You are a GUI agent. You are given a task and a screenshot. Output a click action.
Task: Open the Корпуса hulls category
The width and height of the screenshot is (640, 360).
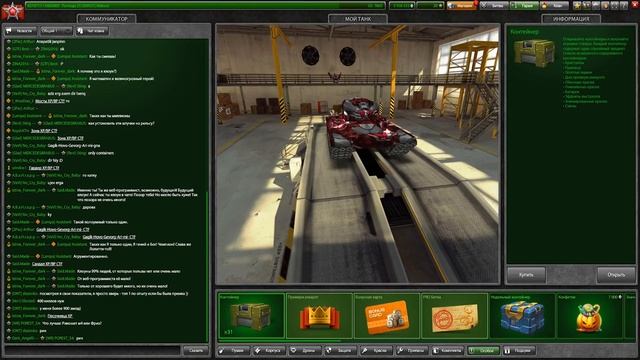(269, 350)
